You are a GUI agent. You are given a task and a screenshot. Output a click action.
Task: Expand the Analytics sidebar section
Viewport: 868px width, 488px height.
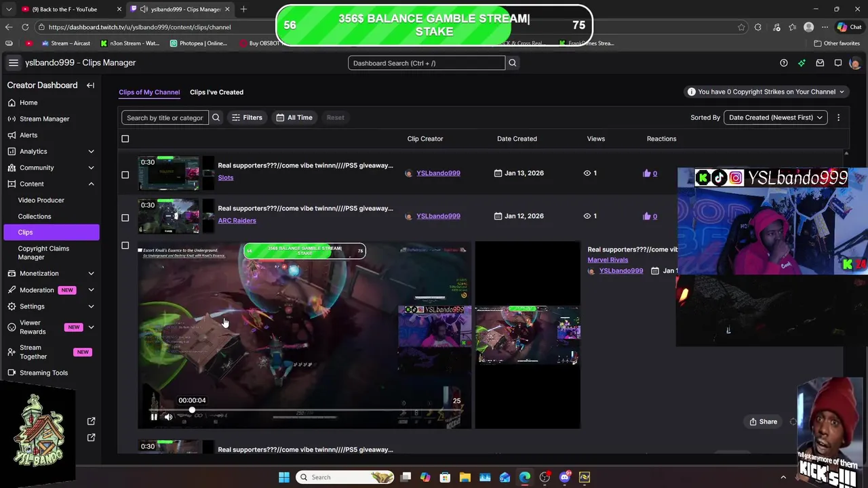point(91,151)
